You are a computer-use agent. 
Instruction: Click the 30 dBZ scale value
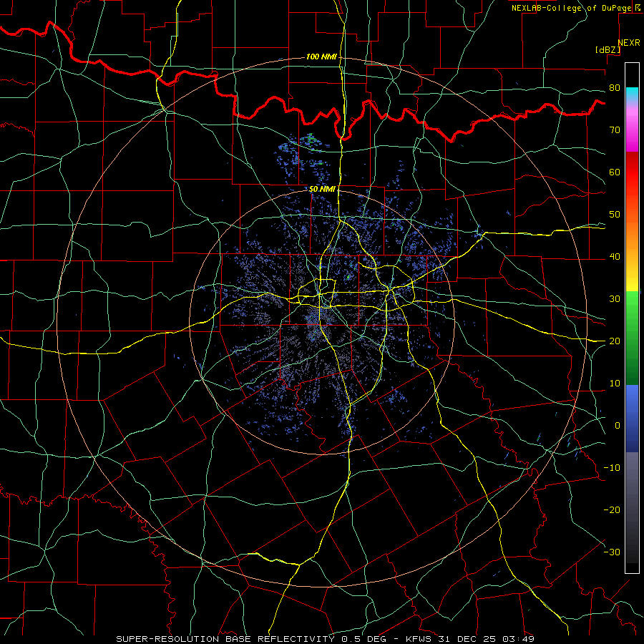(615, 299)
